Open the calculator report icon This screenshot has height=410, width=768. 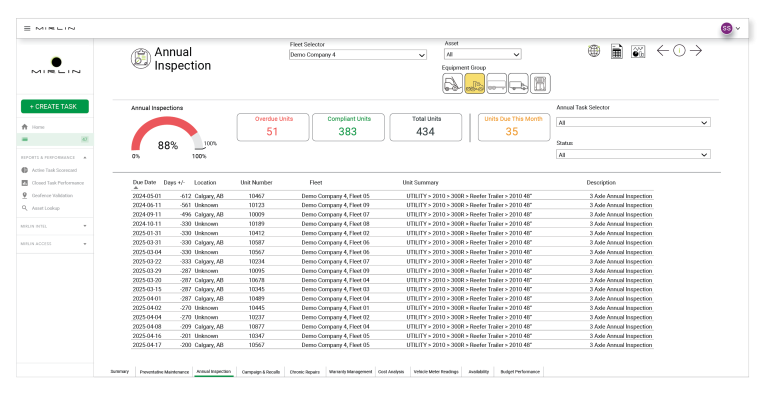tap(616, 51)
